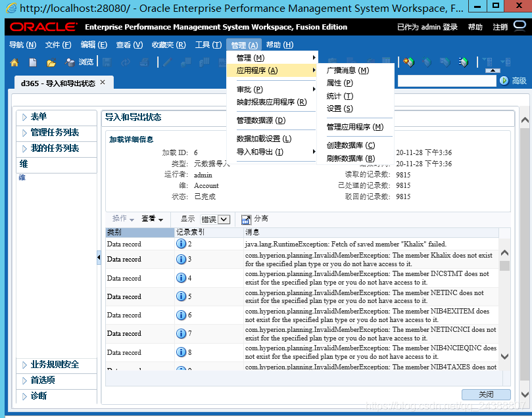Viewport: 532px width, 418px height.
Task: Click info icon for record 8
Action: [181, 352]
